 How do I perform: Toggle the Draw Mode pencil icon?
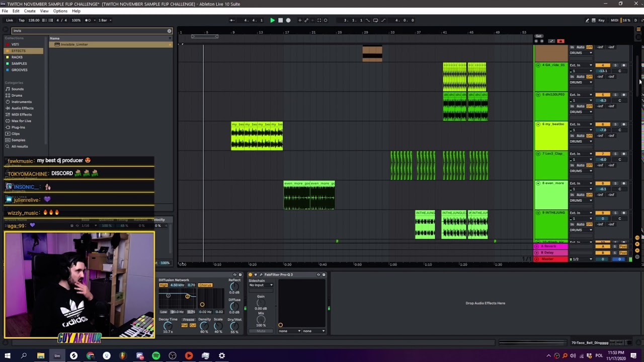pos(587,20)
